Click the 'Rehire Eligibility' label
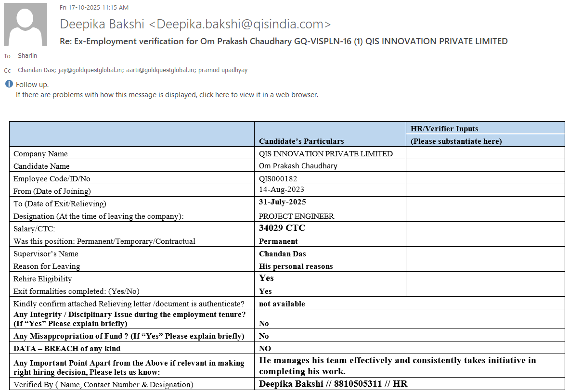The width and height of the screenshot is (569, 392). coord(42,279)
